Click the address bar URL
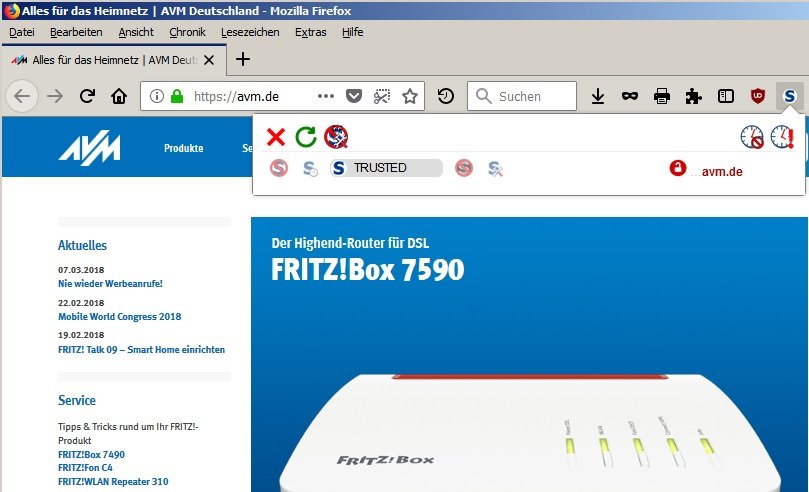Image resolution: width=809 pixels, height=492 pixels. click(236, 96)
